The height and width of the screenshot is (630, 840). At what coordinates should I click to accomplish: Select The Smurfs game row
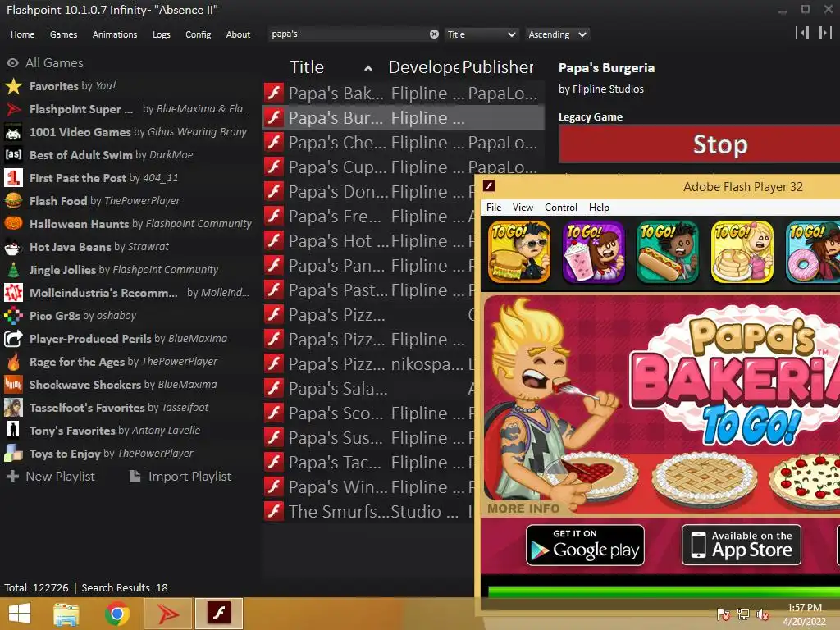368,512
